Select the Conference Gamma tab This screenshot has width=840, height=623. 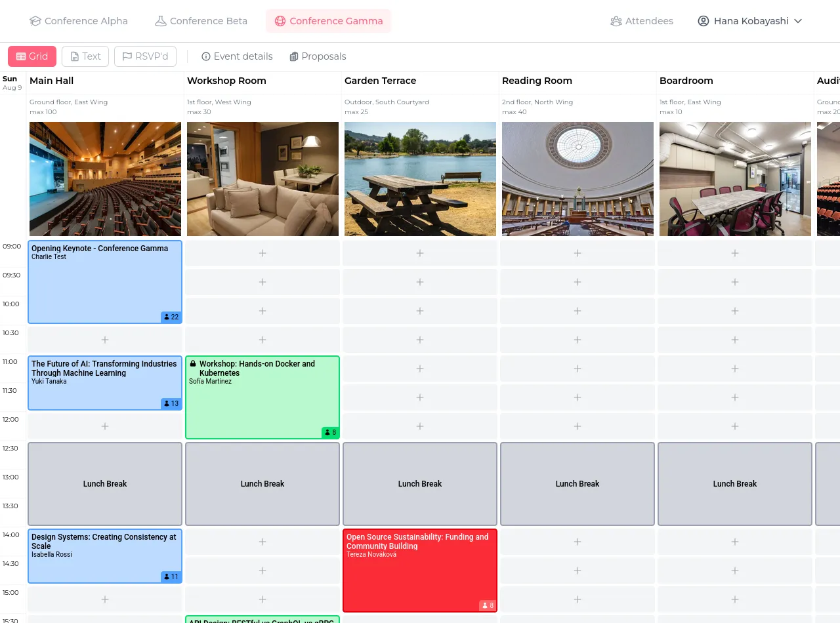tap(329, 21)
